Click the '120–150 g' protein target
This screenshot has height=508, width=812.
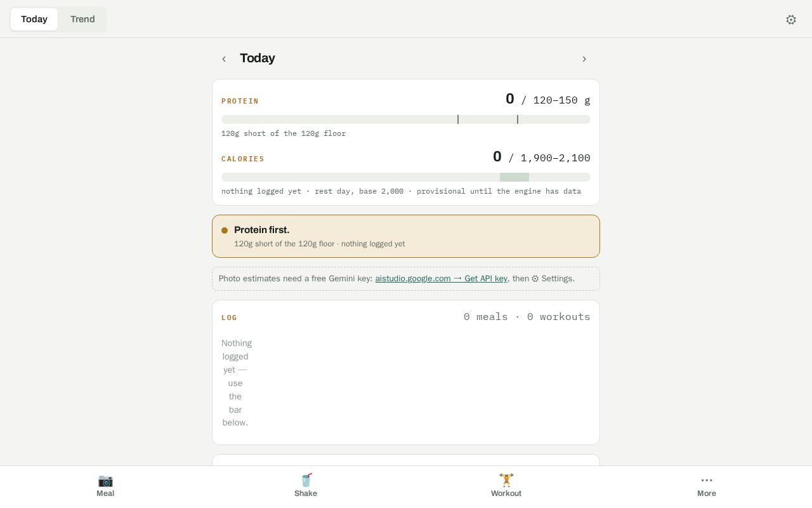pyautogui.click(x=561, y=100)
